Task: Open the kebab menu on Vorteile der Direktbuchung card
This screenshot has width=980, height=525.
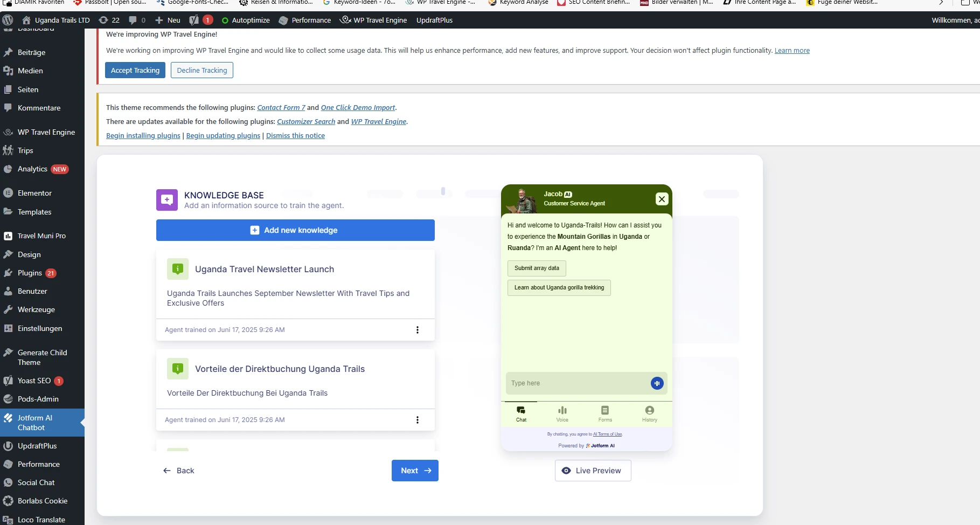Action: click(418, 420)
